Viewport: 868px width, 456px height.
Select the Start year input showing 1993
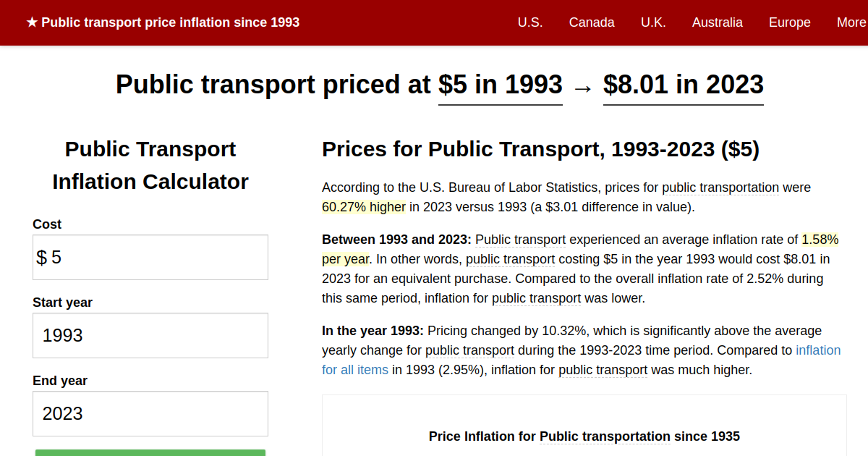pyautogui.click(x=150, y=335)
